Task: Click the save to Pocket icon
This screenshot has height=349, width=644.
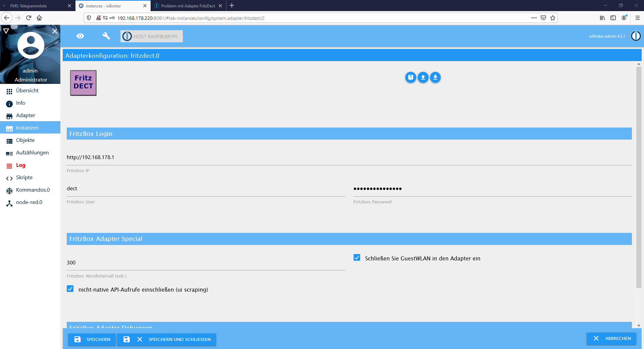Action: pos(543,18)
